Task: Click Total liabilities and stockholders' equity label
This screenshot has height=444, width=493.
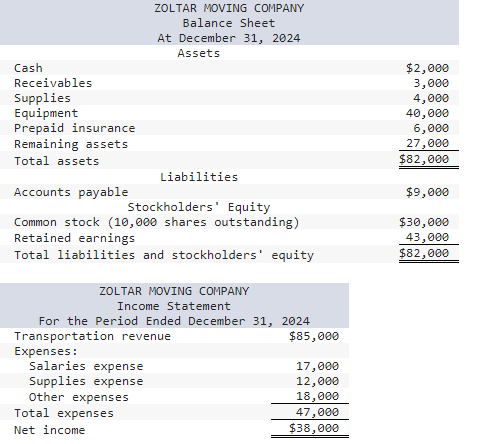Action: point(164,255)
